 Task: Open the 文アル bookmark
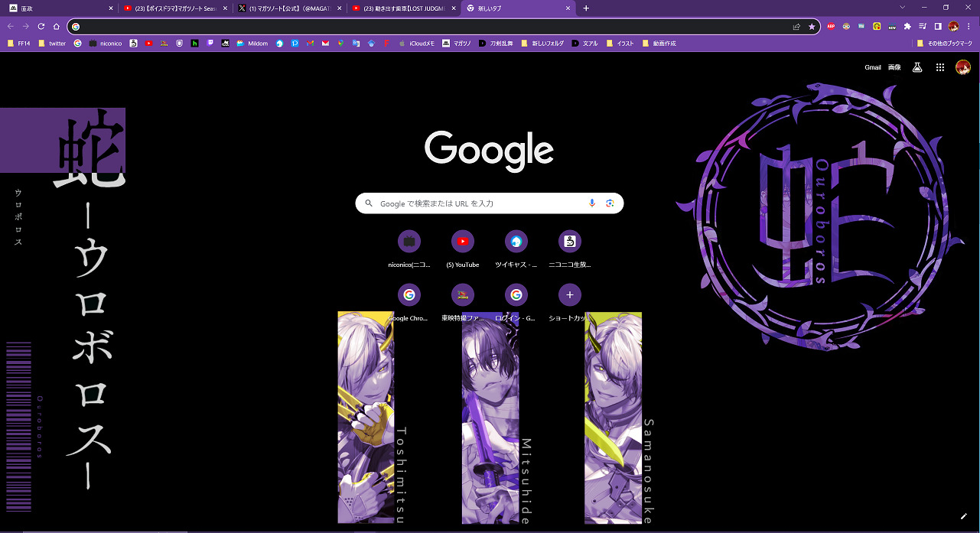tap(584, 44)
